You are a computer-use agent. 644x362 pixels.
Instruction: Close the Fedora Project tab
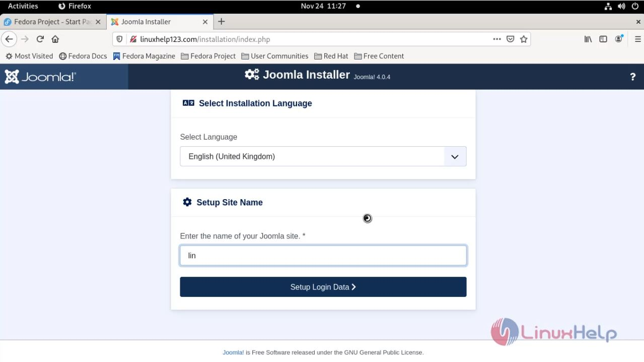[x=98, y=22]
